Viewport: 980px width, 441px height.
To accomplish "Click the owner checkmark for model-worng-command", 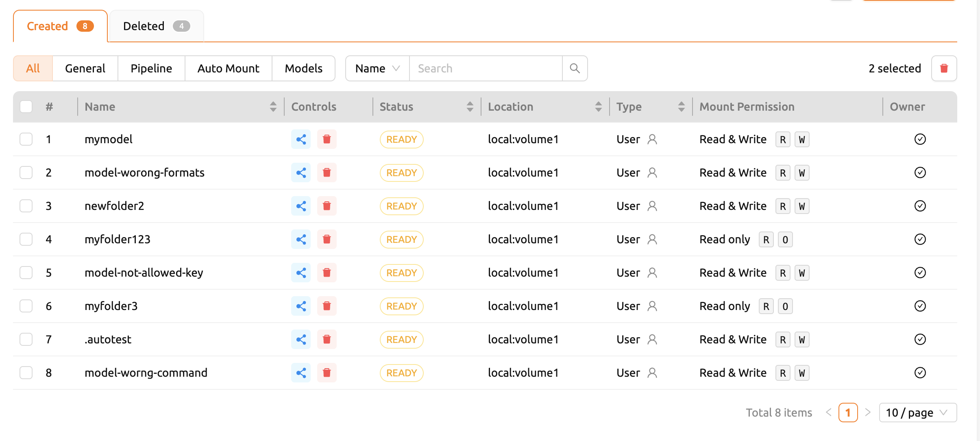I will [x=920, y=373].
